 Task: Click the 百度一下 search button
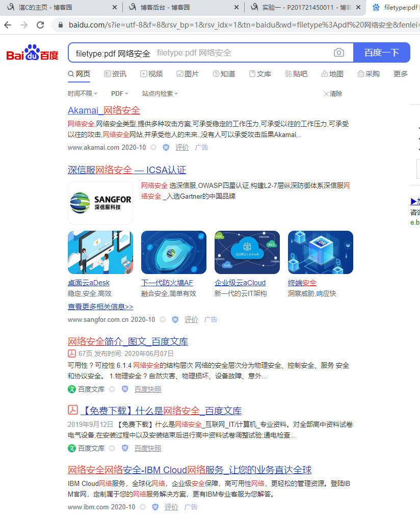pos(382,52)
